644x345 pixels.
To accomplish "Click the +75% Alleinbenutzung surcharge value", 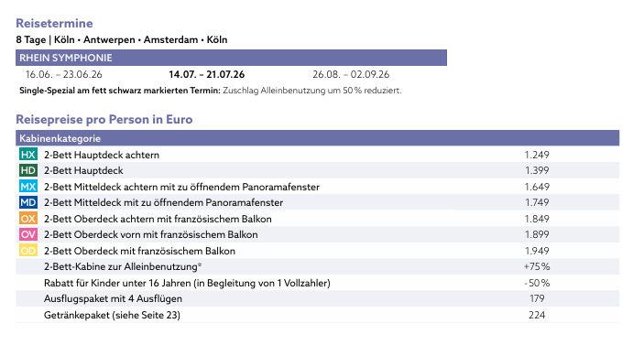I will (x=537, y=266).
